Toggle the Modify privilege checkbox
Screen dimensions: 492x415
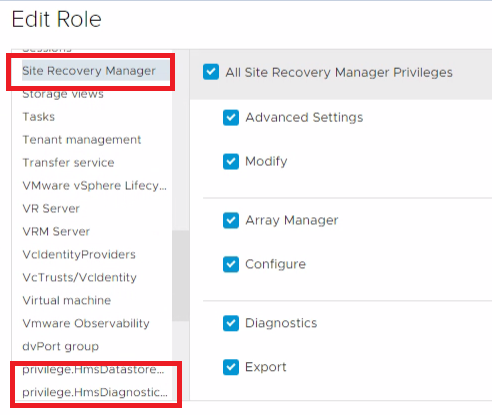[231, 161]
